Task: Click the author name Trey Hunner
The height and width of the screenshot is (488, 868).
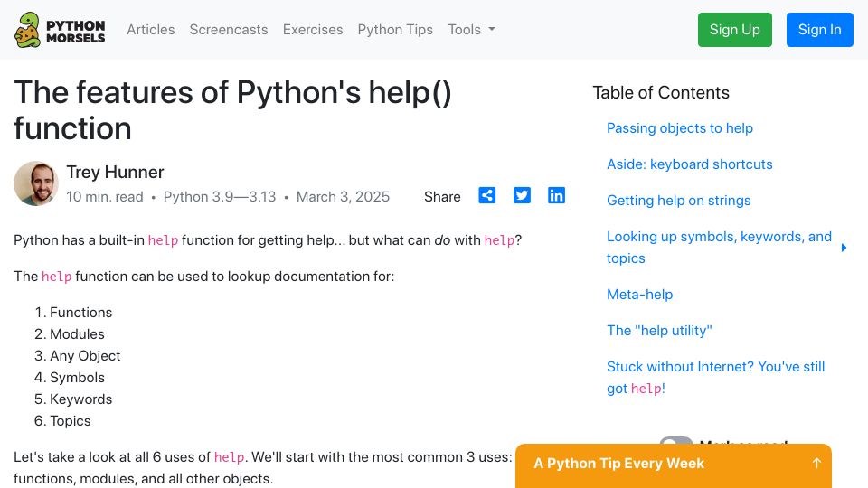Action: [x=115, y=172]
